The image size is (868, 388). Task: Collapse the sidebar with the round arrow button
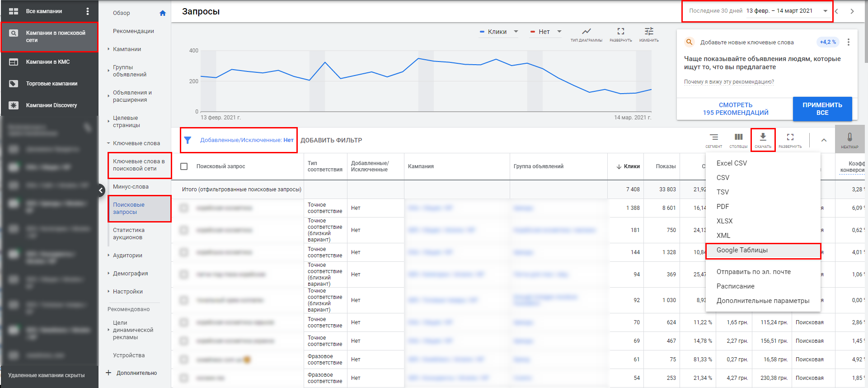[101, 191]
